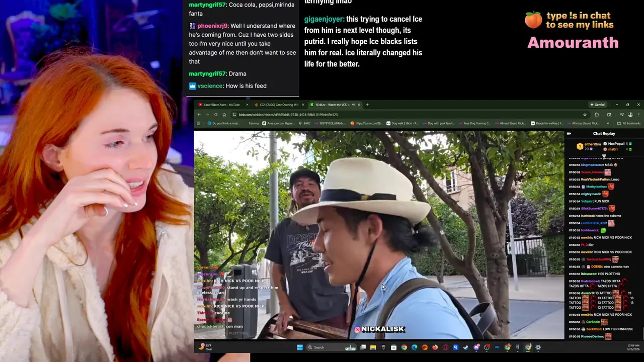Click the Velquar chat username
Image resolution: width=644 pixels, height=362 pixels.
586,201
